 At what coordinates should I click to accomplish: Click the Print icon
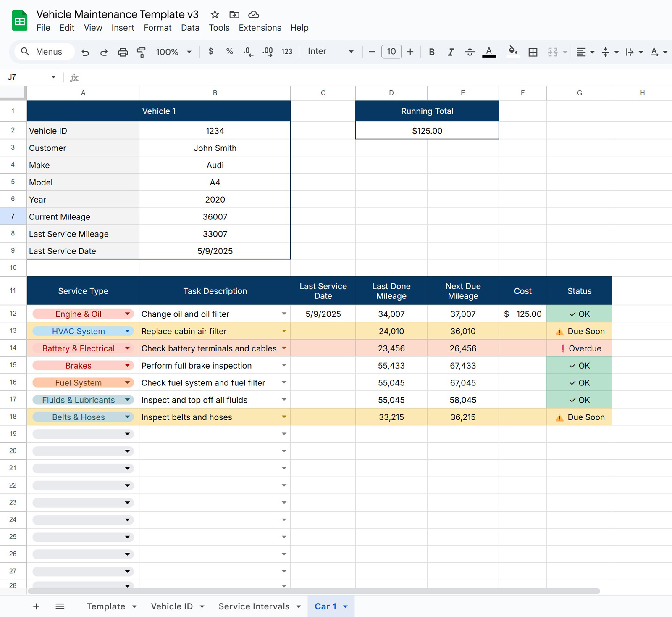[x=123, y=52]
